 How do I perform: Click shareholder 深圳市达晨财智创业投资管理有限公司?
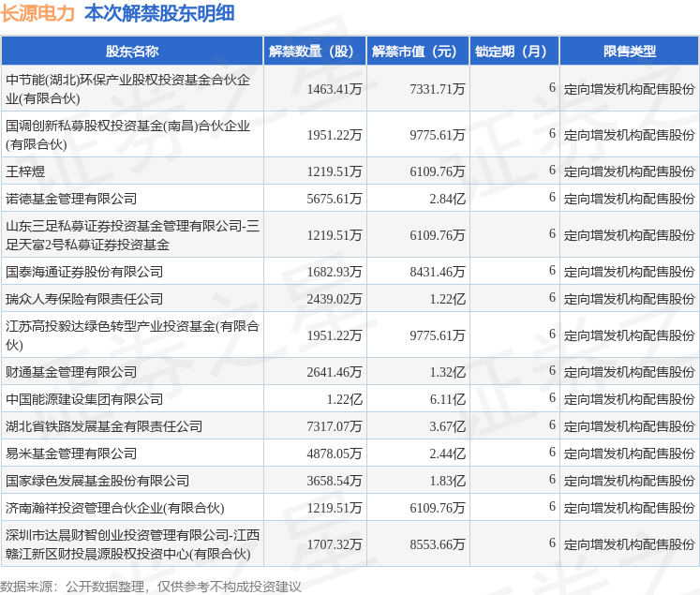tap(132, 544)
